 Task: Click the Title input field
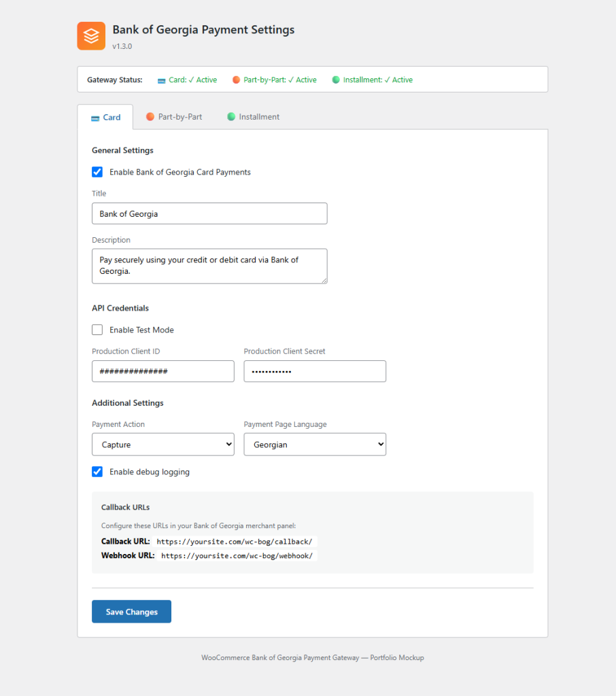pyautogui.click(x=209, y=213)
